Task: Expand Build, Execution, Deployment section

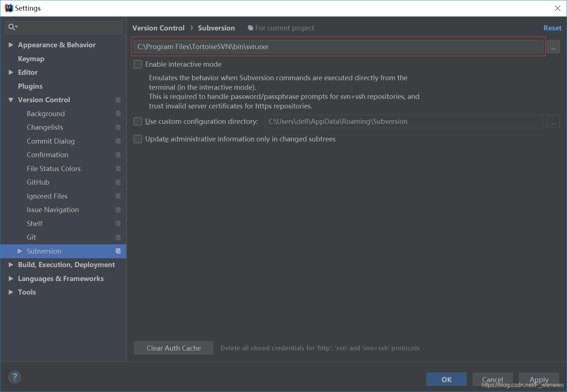Action: click(x=11, y=265)
